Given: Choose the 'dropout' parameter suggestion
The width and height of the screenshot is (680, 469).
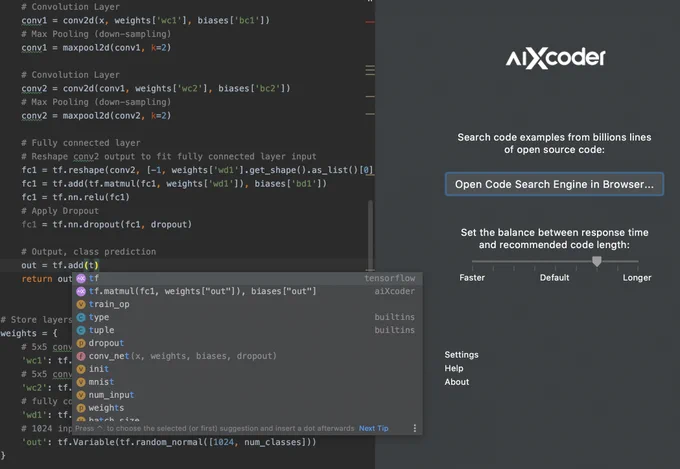Looking at the screenshot, I should pyautogui.click(x=247, y=343).
